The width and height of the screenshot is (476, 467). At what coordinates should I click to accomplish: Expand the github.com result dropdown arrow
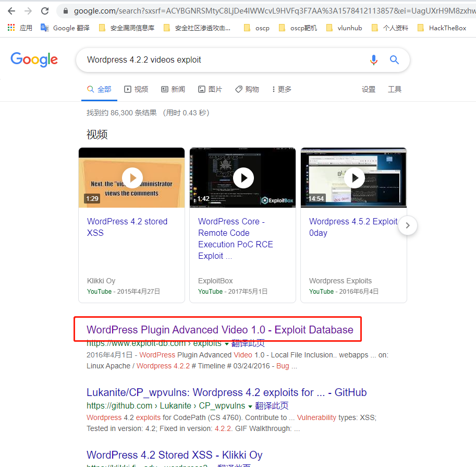250,406
